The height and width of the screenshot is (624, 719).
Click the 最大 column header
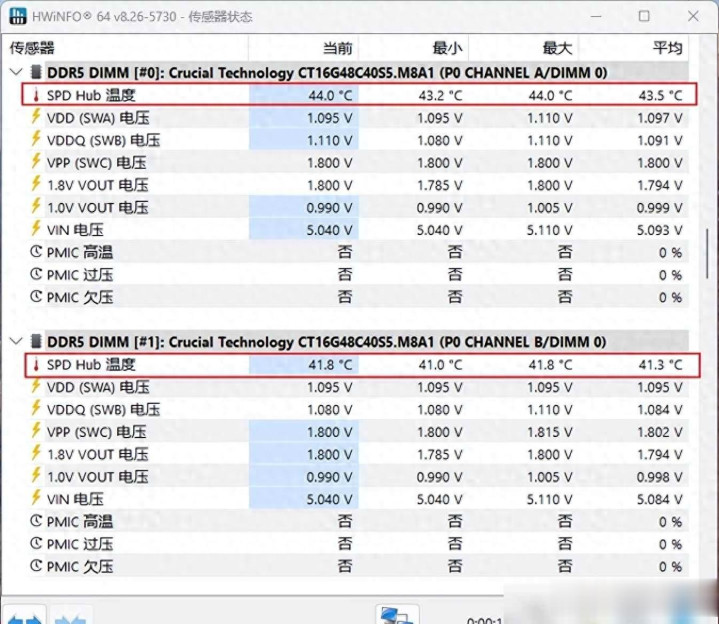point(524,48)
